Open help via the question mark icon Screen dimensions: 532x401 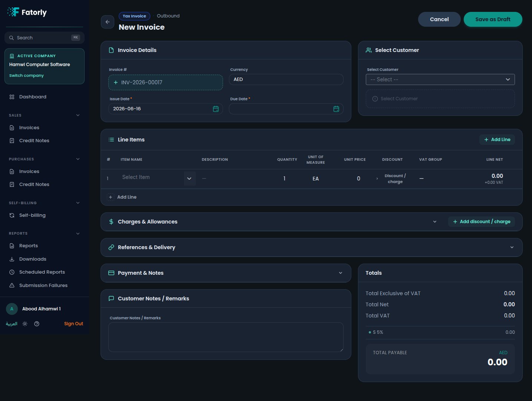tap(37, 324)
